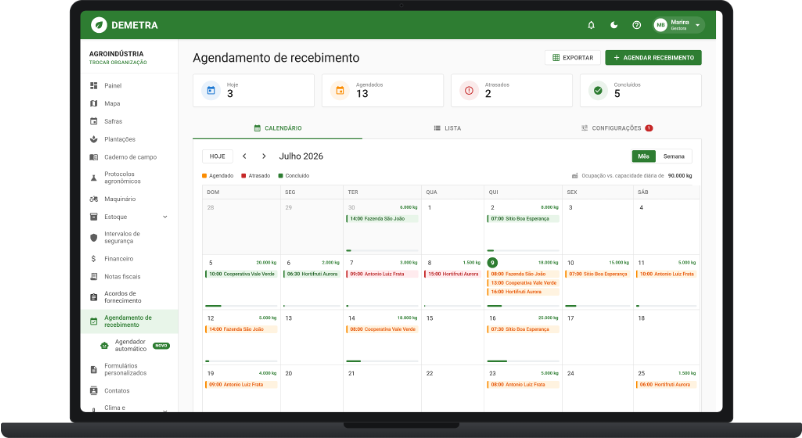Switch to the Lista tab
This screenshot has height=438, width=802.
coord(447,128)
